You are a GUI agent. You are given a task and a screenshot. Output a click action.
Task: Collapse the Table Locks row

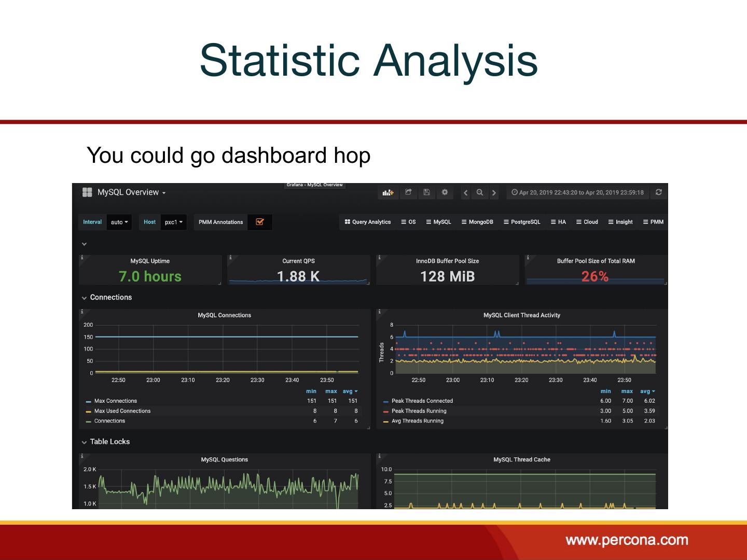(x=105, y=442)
